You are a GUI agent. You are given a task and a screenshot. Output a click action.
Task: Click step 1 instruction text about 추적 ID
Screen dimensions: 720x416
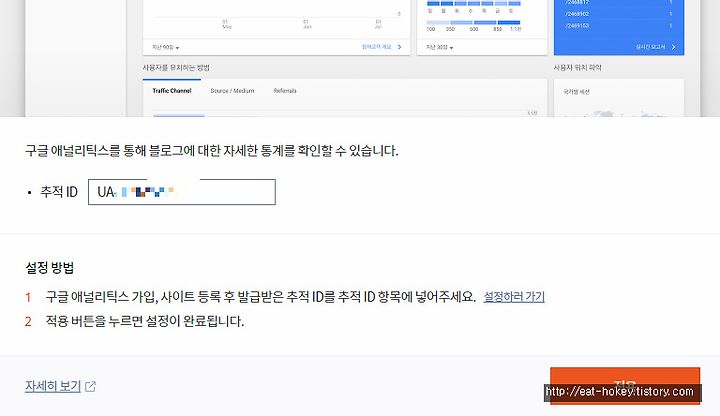point(260,297)
